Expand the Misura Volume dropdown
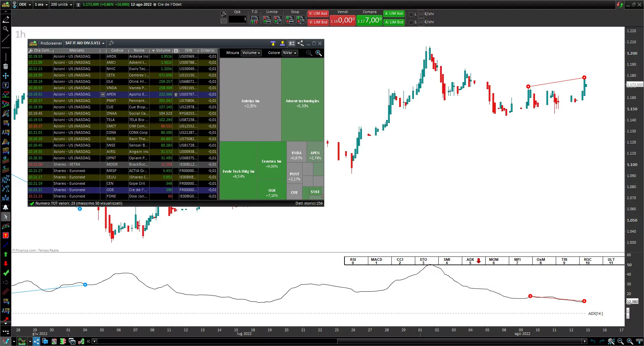Screen dimensions: 644x346 tap(251, 53)
